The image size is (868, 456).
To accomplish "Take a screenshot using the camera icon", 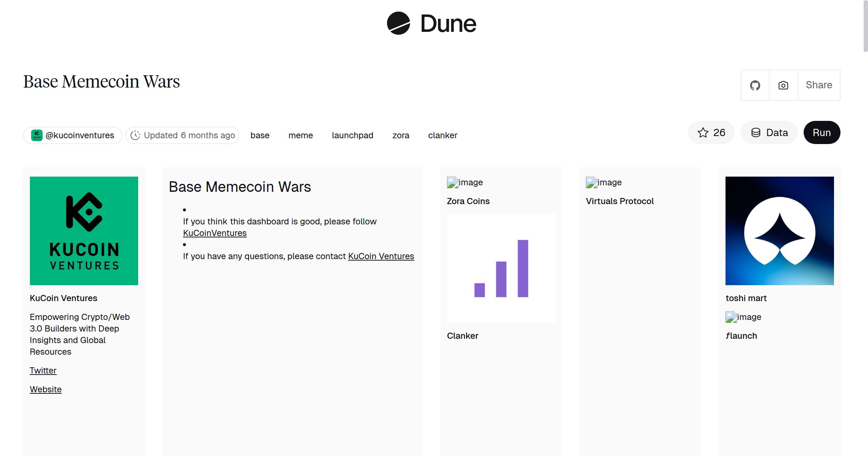I will pos(783,85).
